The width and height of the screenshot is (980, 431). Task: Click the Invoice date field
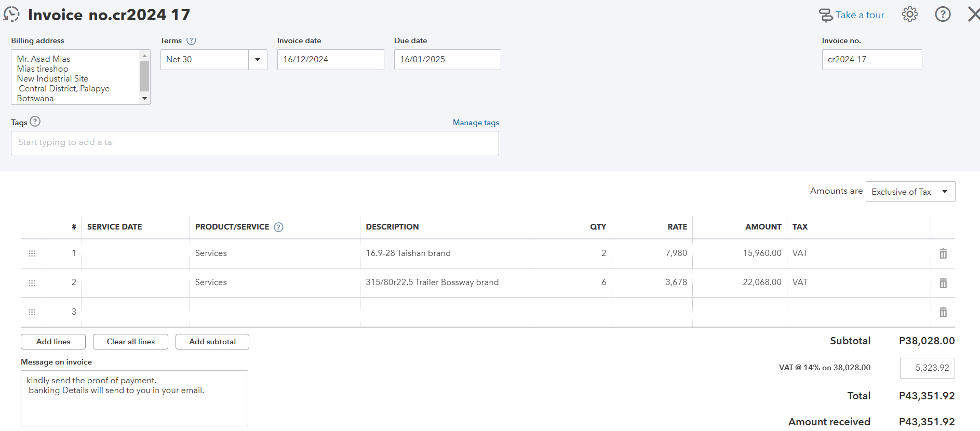tap(331, 60)
